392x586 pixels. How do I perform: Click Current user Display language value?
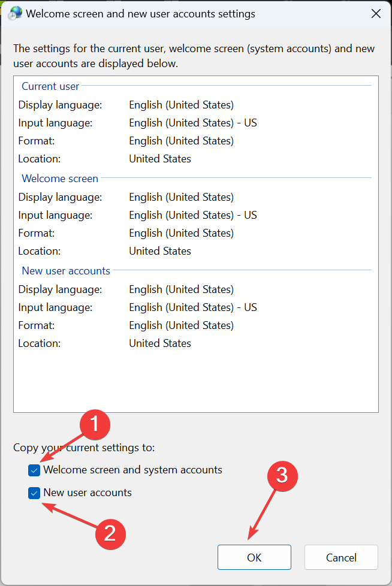tap(181, 105)
